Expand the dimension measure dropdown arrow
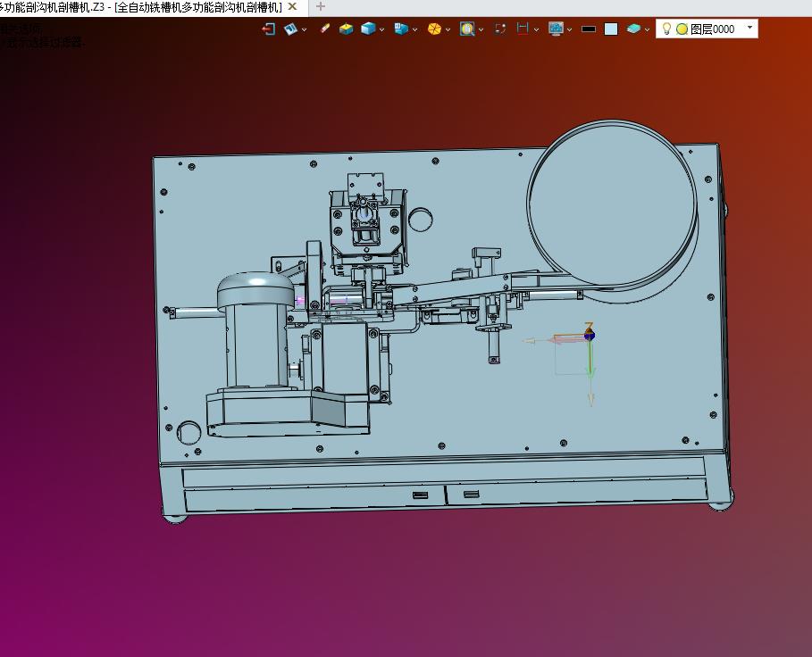812x657 pixels. pos(536,29)
